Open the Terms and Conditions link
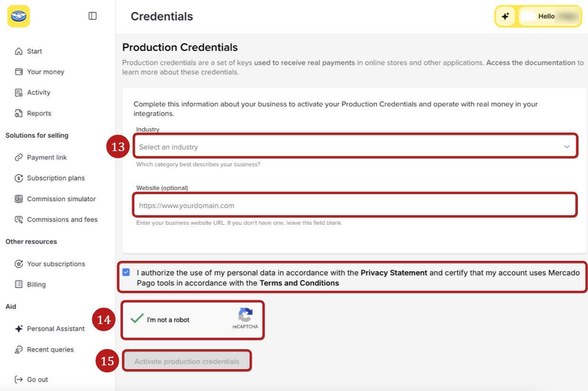 click(x=299, y=283)
